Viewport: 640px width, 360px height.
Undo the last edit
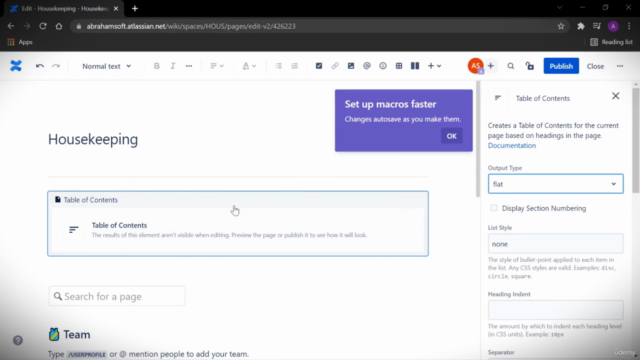40,66
